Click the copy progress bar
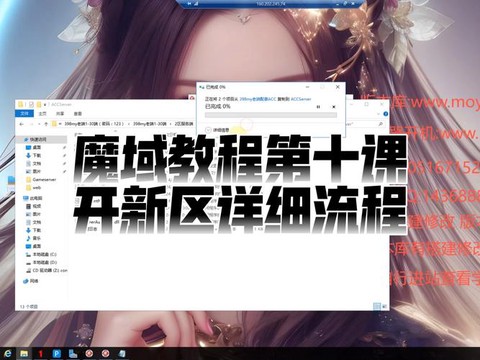 [271, 115]
